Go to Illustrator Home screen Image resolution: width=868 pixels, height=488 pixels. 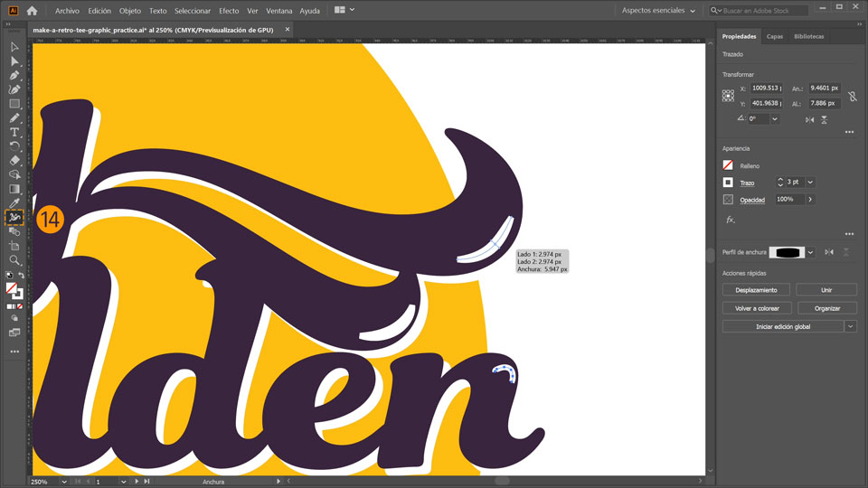tap(33, 11)
